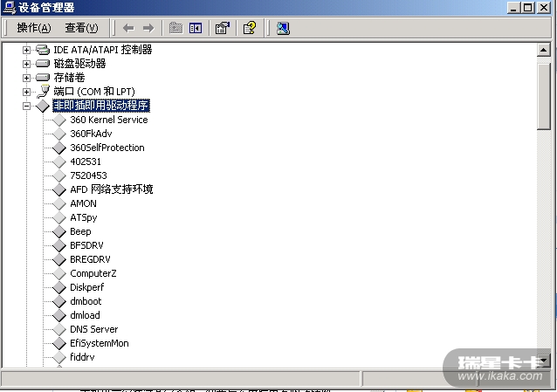
Task: Select the dmboot driver entry
Action: (x=86, y=301)
